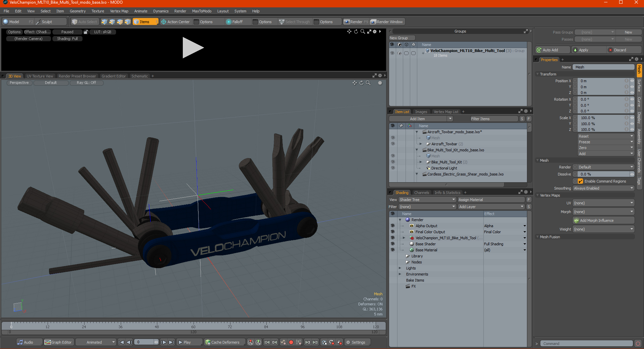Click 3D viewport pan move icon
Image resolution: width=644 pixels, height=349 pixels.
[x=355, y=83]
